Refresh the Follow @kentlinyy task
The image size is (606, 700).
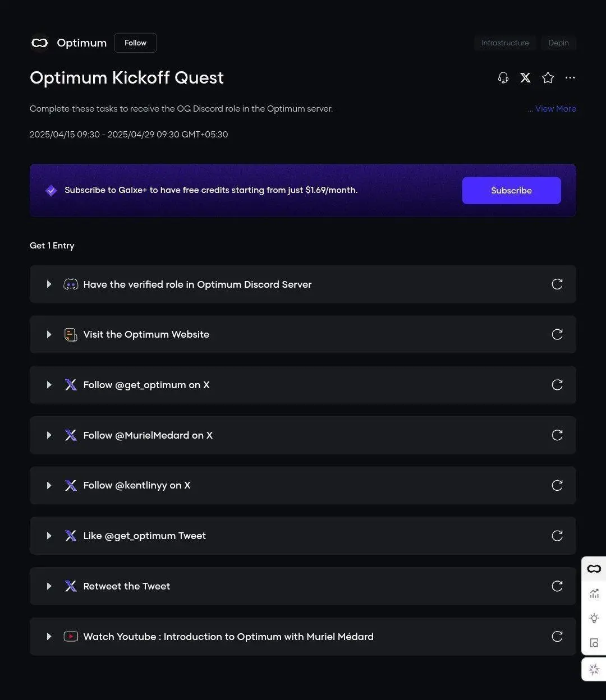tap(557, 485)
